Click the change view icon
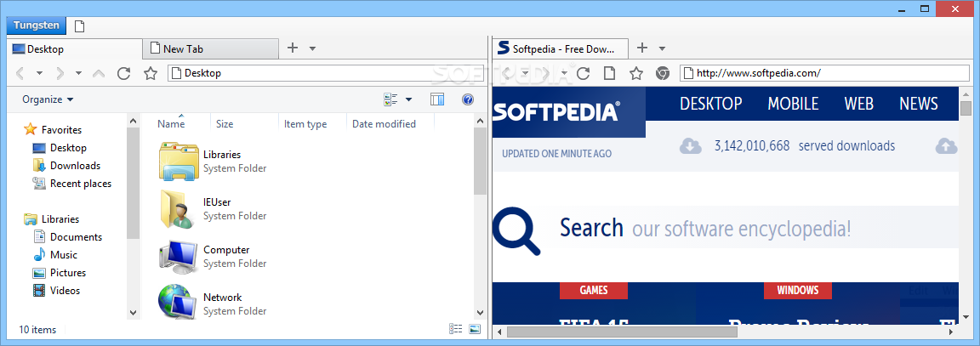The width and height of the screenshot is (980, 346). coord(391,99)
